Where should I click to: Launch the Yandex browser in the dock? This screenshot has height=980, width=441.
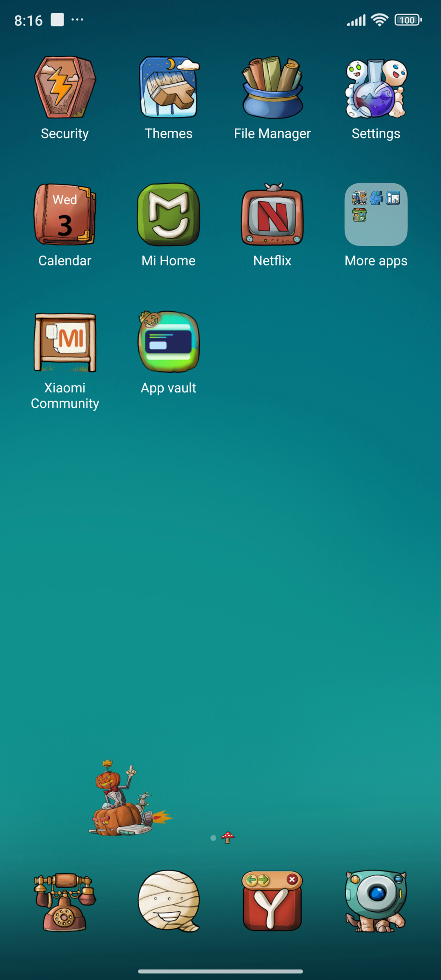point(272,901)
